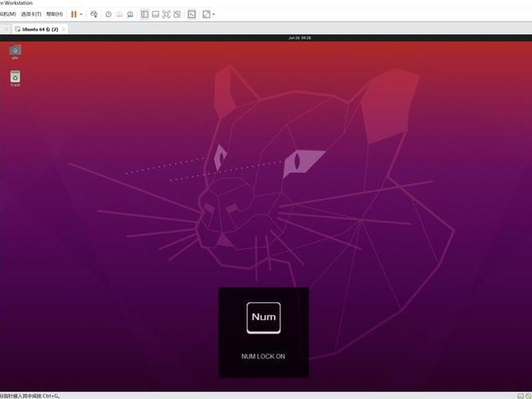Screen dimensions: 532x399
Task: Open the 选项卡(T) menu
Action: [31, 14]
